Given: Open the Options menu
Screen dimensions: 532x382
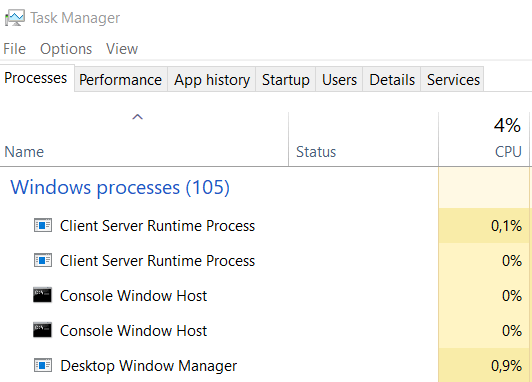Looking at the screenshot, I should (66, 49).
